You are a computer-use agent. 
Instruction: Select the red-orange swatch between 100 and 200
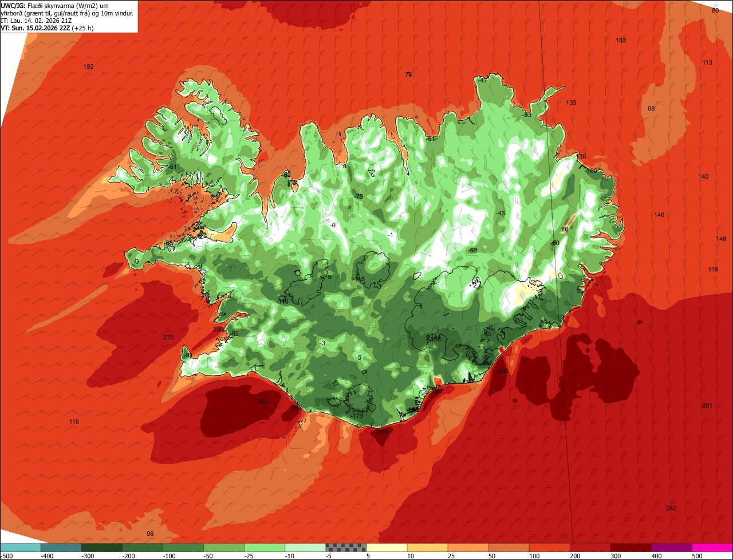(x=549, y=547)
